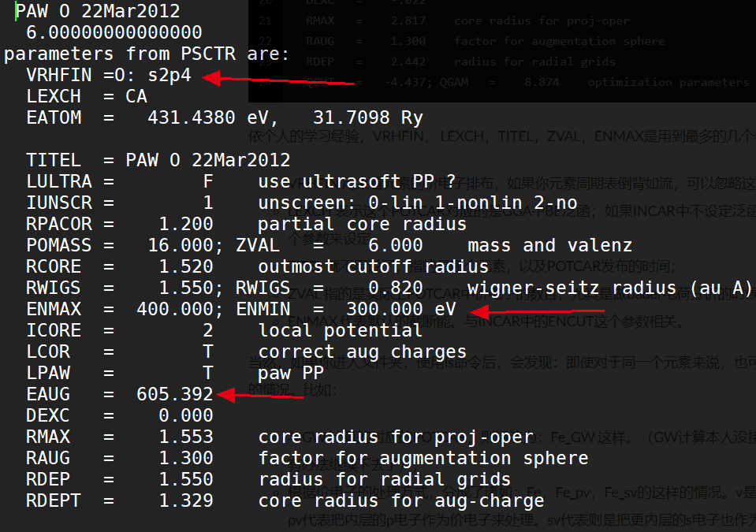Viewport: 756px width, 532px height.
Task: Click the EAUG value 605.392
Action: click(174, 394)
